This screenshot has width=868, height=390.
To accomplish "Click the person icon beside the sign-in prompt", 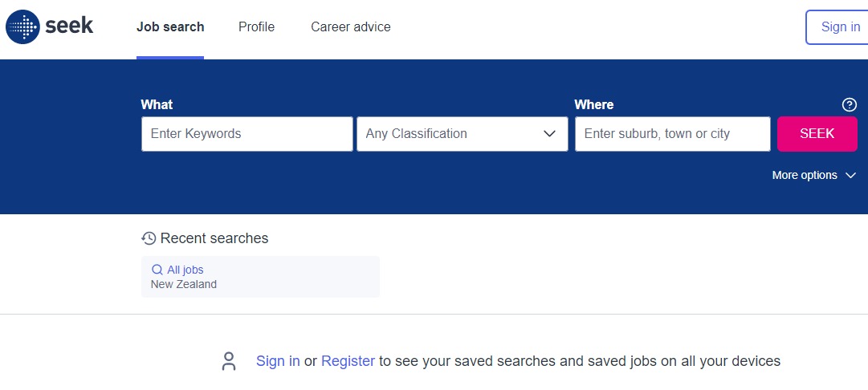I will coord(230,362).
